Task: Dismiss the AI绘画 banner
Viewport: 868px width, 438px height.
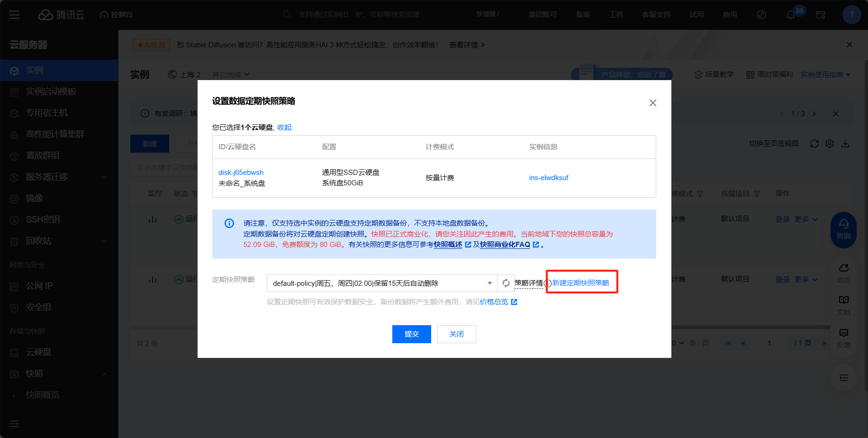Action: pos(849,45)
